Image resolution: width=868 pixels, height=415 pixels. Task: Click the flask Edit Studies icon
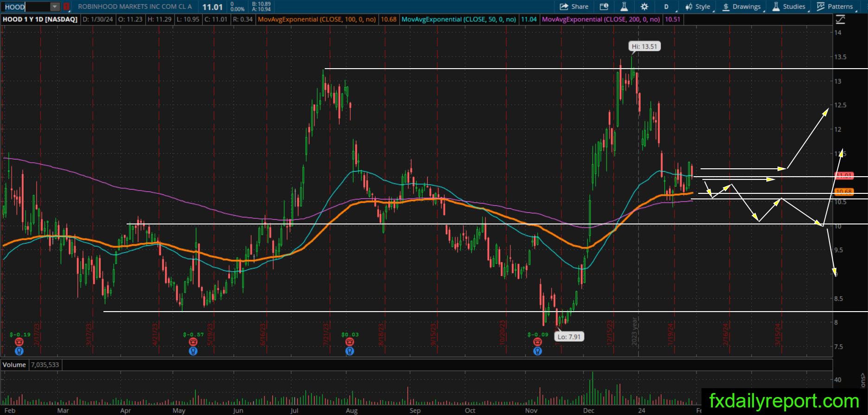coord(624,6)
